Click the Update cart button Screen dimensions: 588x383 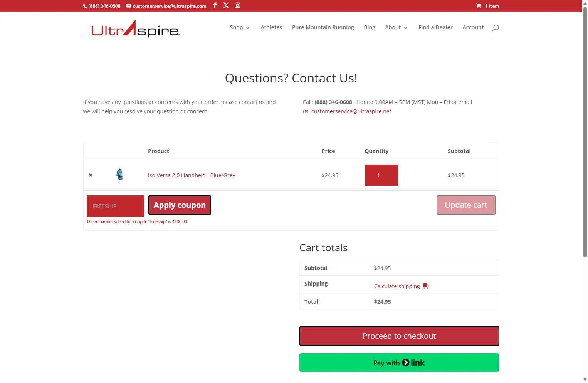[x=466, y=205]
